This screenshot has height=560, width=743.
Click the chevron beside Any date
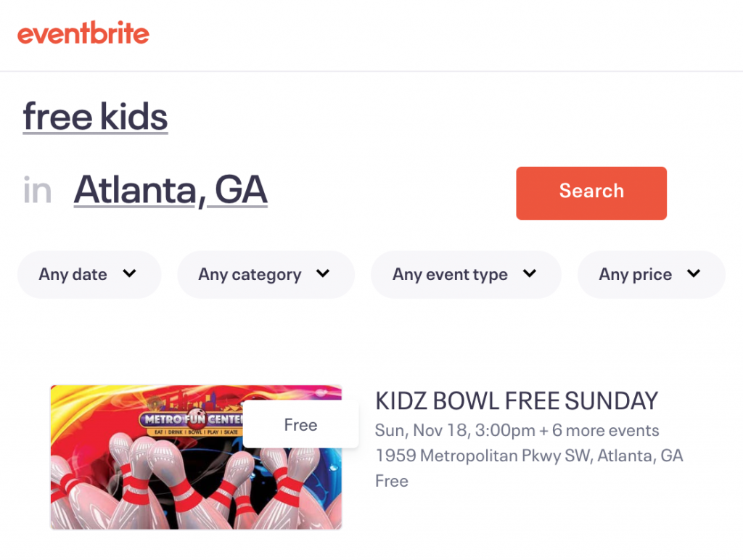[129, 273]
